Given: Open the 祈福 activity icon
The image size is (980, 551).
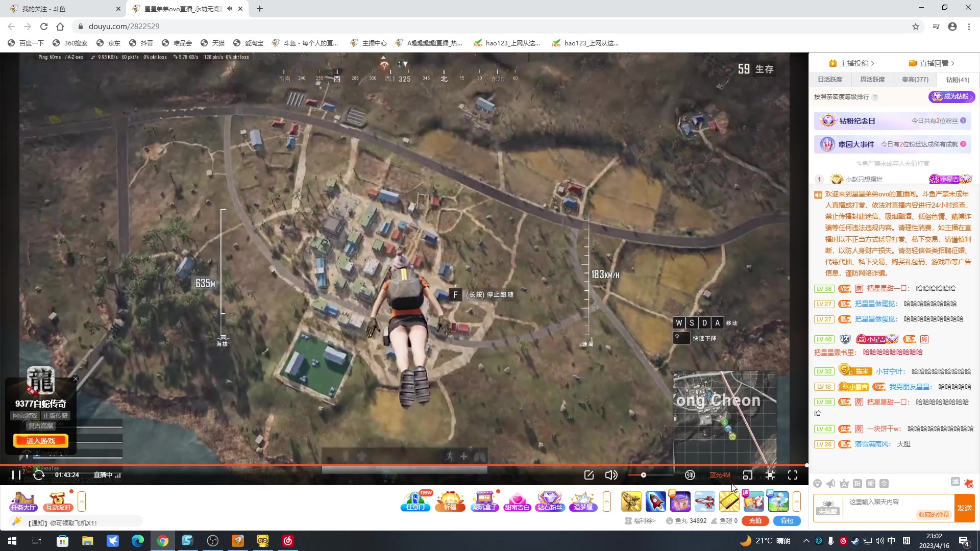Looking at the screenshot, I should coord(450,501).
